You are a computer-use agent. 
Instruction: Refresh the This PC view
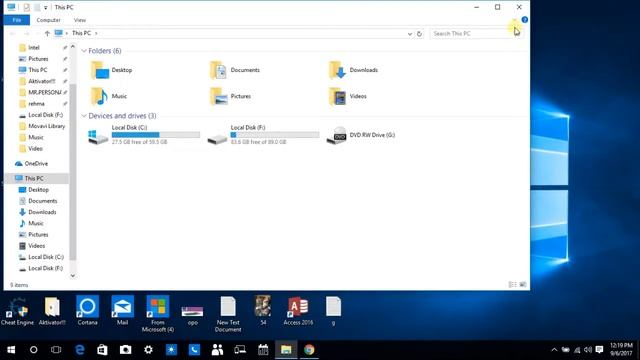(x=419, y=34)
